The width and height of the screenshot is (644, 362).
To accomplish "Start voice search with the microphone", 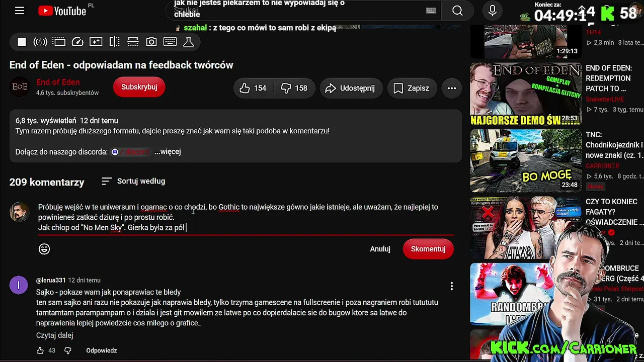I will tap(492, 11).
